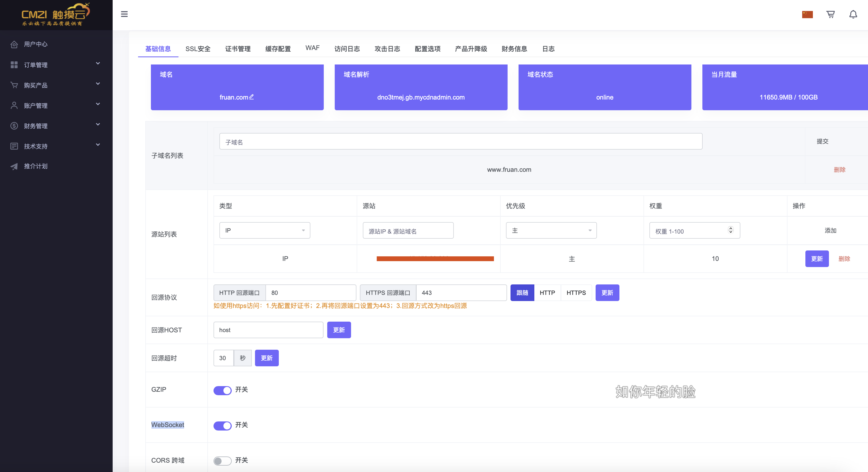Screen dimensions: 868x472
Task: Expand the 购买产品 sidebar menu chevron
Action: 98,84
